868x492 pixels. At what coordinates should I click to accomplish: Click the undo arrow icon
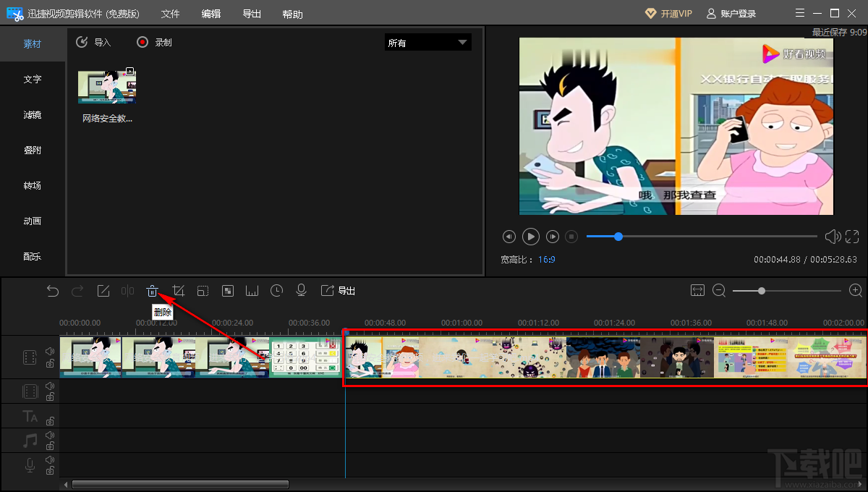(x=53, y=291)
